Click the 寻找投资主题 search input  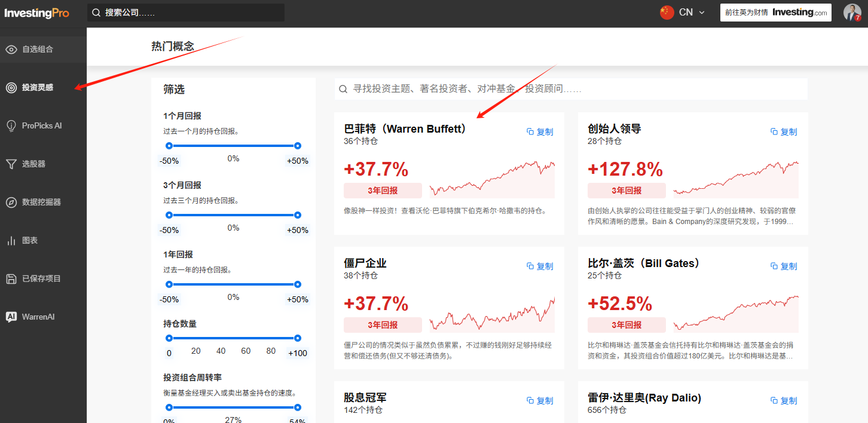(571, 89)
